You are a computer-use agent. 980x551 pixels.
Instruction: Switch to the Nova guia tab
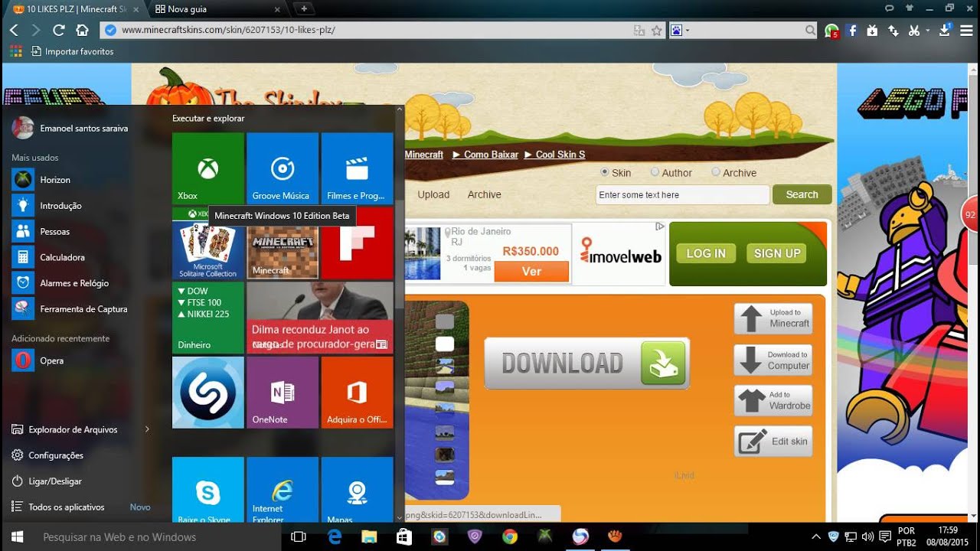217,9
